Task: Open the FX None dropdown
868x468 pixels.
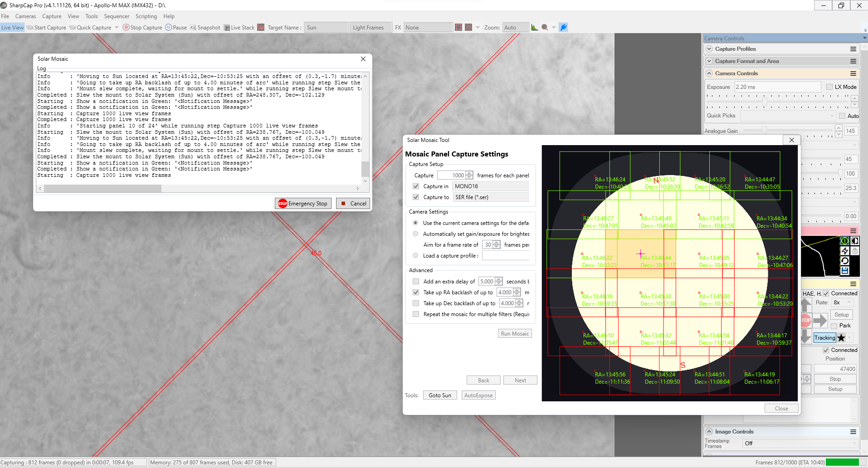Action: click(428, 28)
